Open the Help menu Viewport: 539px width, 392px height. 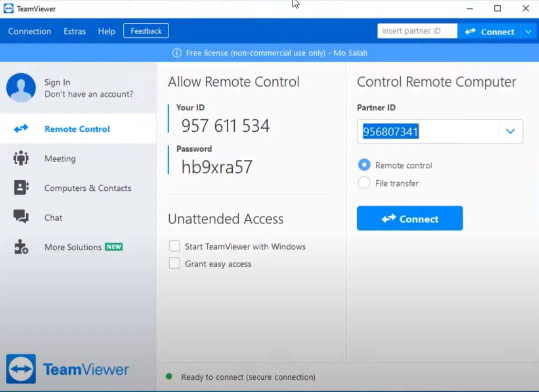[107, 31]
